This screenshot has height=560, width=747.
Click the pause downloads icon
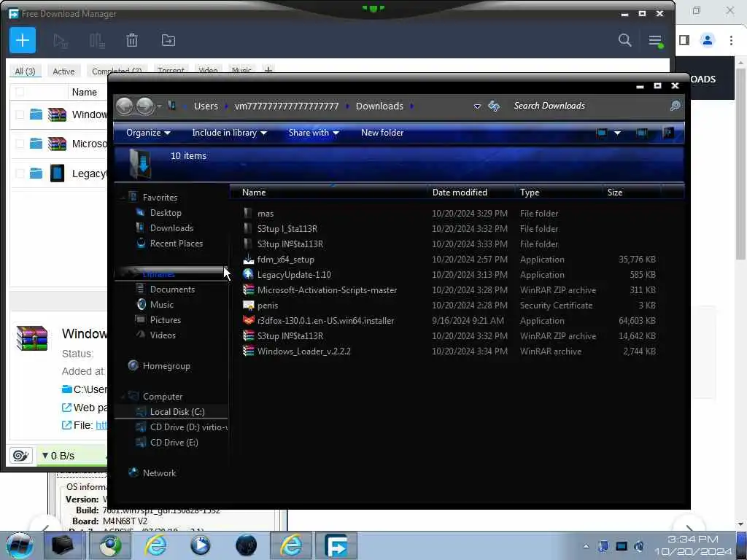(97, 41)
